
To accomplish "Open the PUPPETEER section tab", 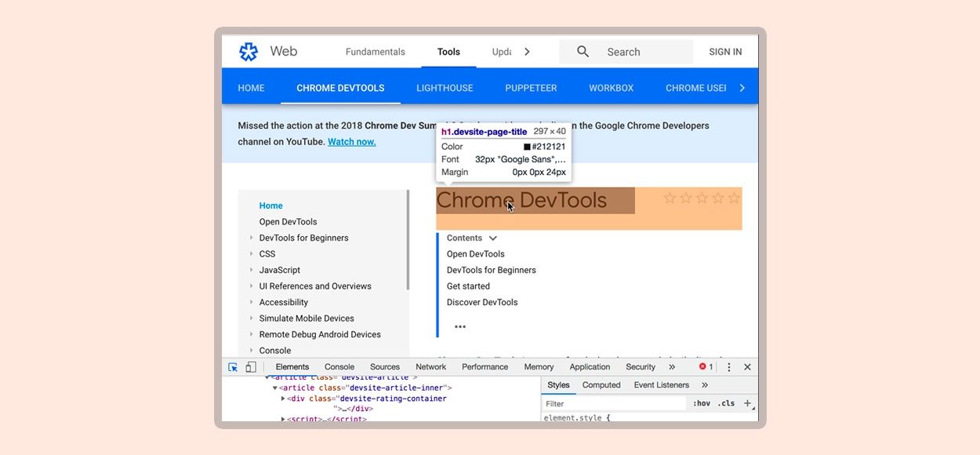I will pos(531,88).
